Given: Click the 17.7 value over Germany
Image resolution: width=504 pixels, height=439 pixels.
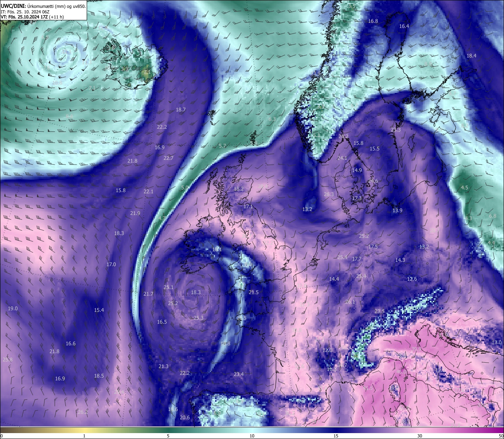Looking at the screenshot, I should 357,259.
